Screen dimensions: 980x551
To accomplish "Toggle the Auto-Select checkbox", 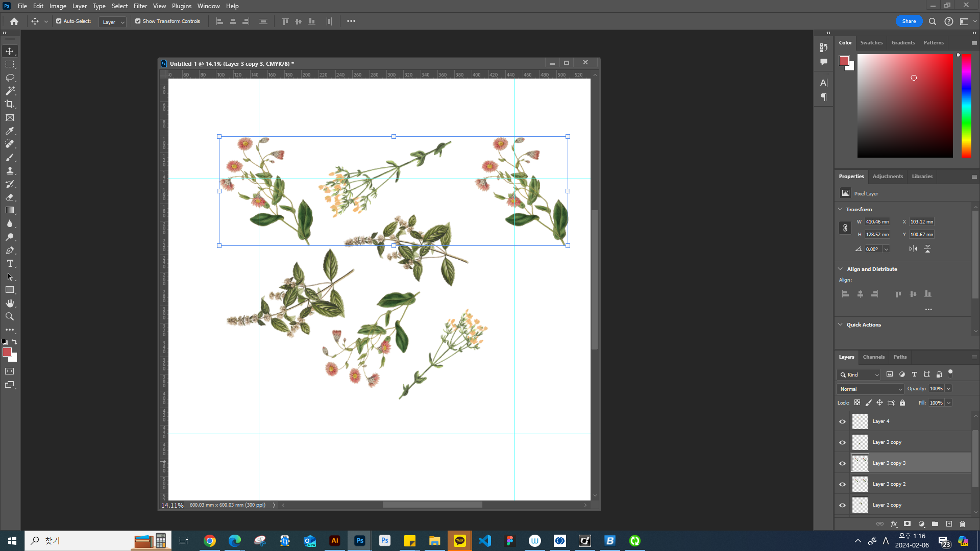I will (59, 21).
